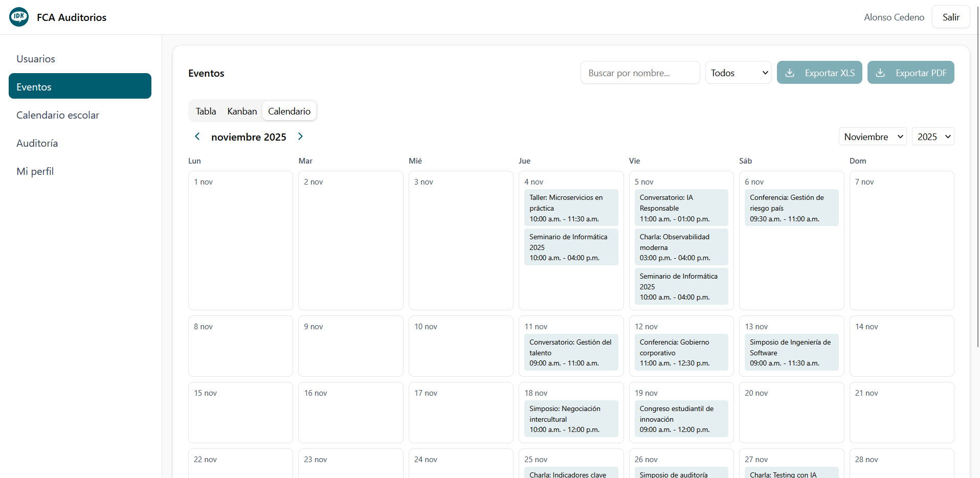Select the 8 nov day cell
Viewport: 980px width, 478px height.
tap(240, 346)
